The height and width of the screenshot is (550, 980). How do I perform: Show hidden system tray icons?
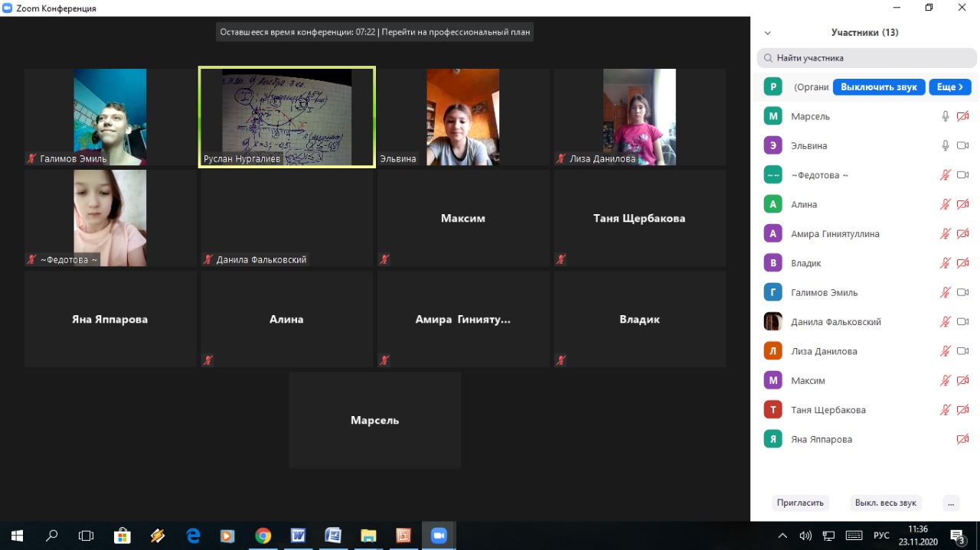[x=782, y=535]
